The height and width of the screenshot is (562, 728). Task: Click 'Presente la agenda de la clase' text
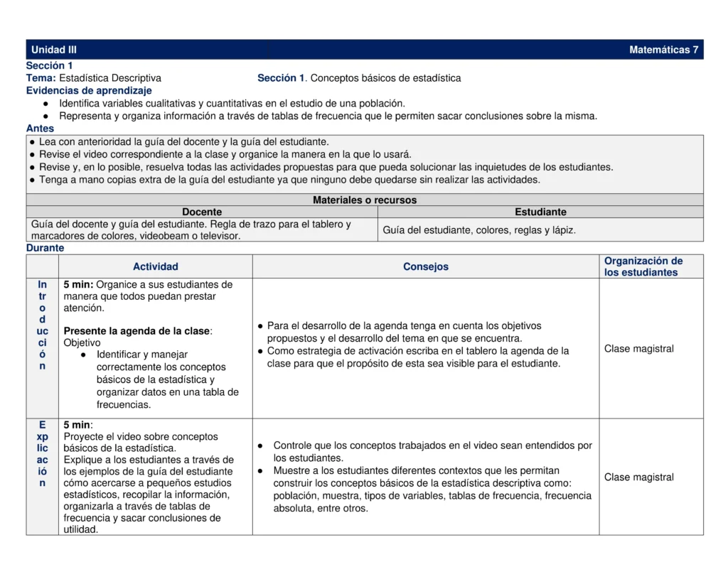click(x=137, y=331)
